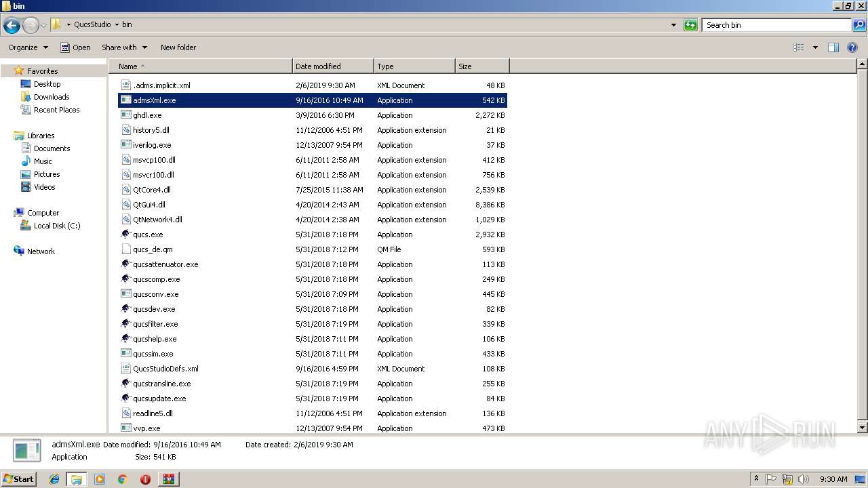This screenshot has height=488, width=868.
Task: Select the qucs.exe application icon
Action: click(125, 235)
